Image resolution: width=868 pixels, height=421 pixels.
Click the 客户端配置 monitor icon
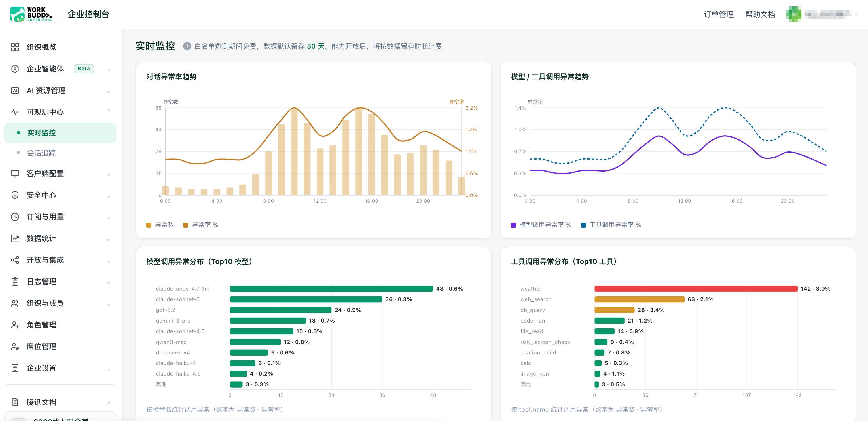15,174
